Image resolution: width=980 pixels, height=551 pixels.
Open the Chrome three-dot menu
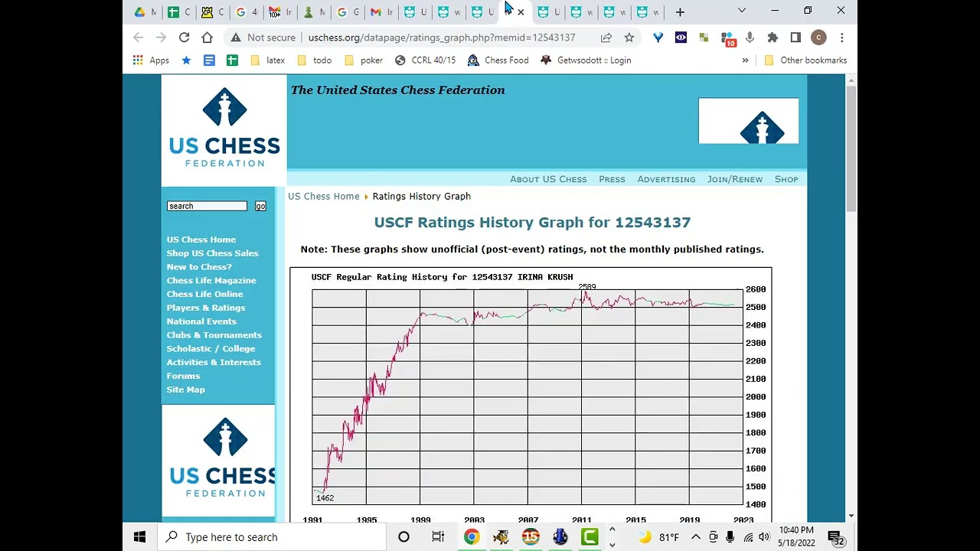841,37
